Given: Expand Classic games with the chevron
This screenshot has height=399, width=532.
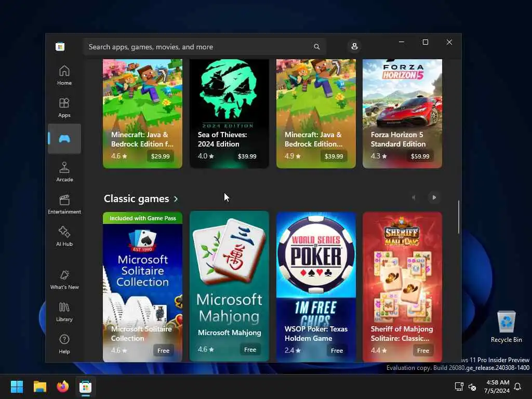Looking at the screenshot, I should click(176, 199).
